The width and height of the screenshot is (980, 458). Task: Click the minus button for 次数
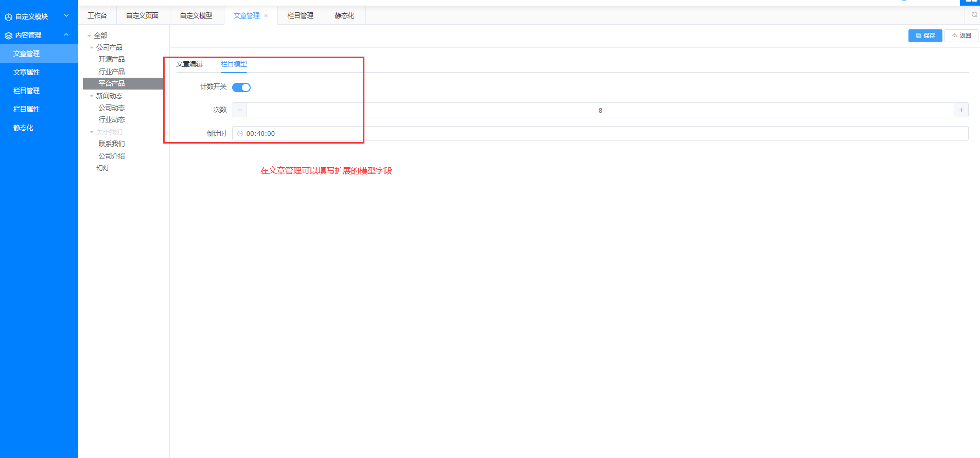point(240,110)
